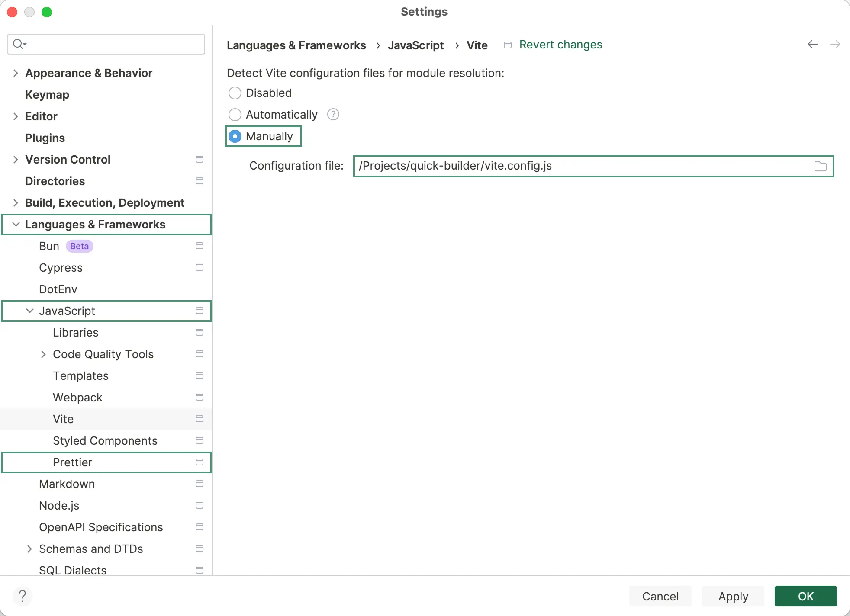
Task: Click the search magnifier icon
Action: pyautogui.click(x=19, y=44)
